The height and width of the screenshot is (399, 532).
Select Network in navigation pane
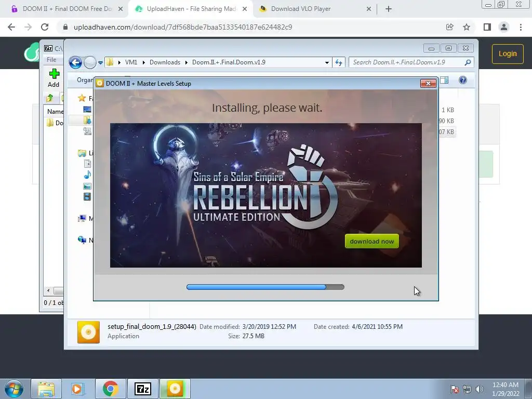pyautogui.click(x=82, y=240)
